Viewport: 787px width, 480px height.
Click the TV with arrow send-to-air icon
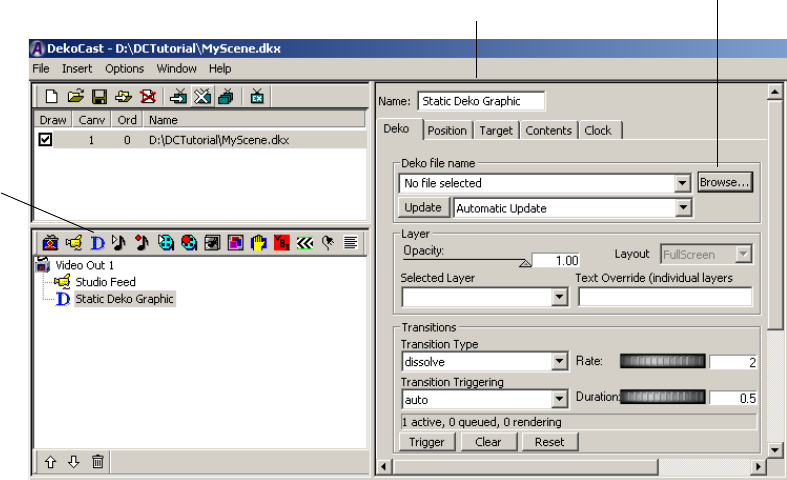[178, 96]
